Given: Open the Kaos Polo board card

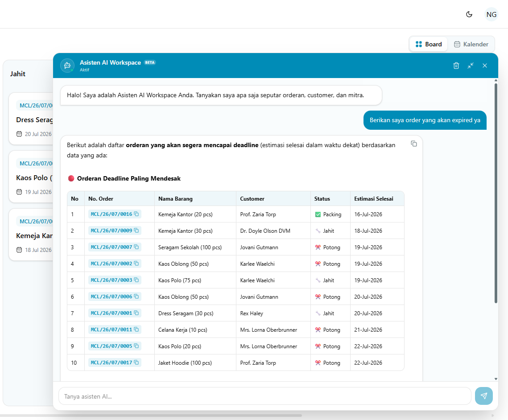Looking at the screenshot, I should pos(31,177).
